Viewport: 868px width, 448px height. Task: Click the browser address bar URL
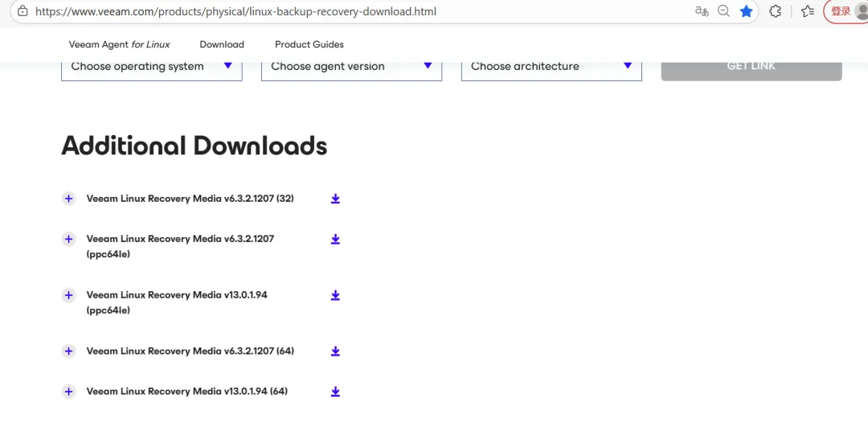[235, 11]
